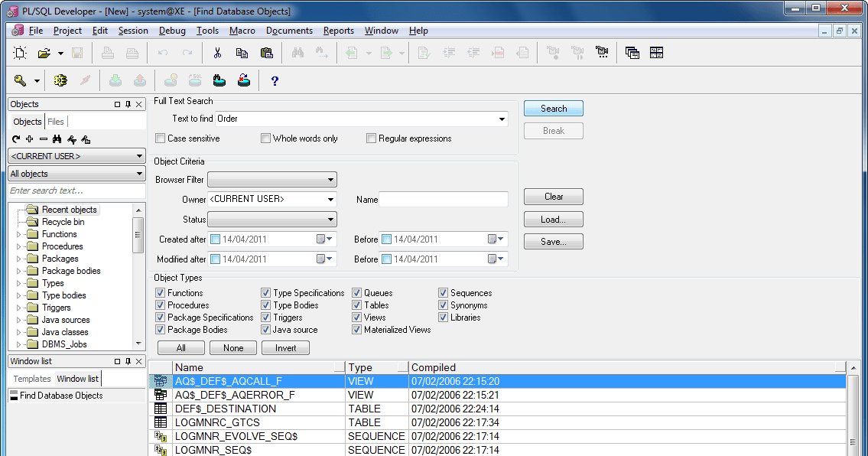The image size is (868, 456).
Task: Click the New file toolbar icon
Action: (20, 53)
